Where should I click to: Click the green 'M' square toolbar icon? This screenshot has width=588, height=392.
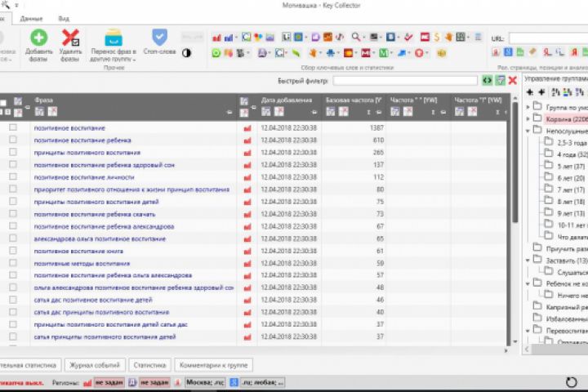[x=383, y=53]
